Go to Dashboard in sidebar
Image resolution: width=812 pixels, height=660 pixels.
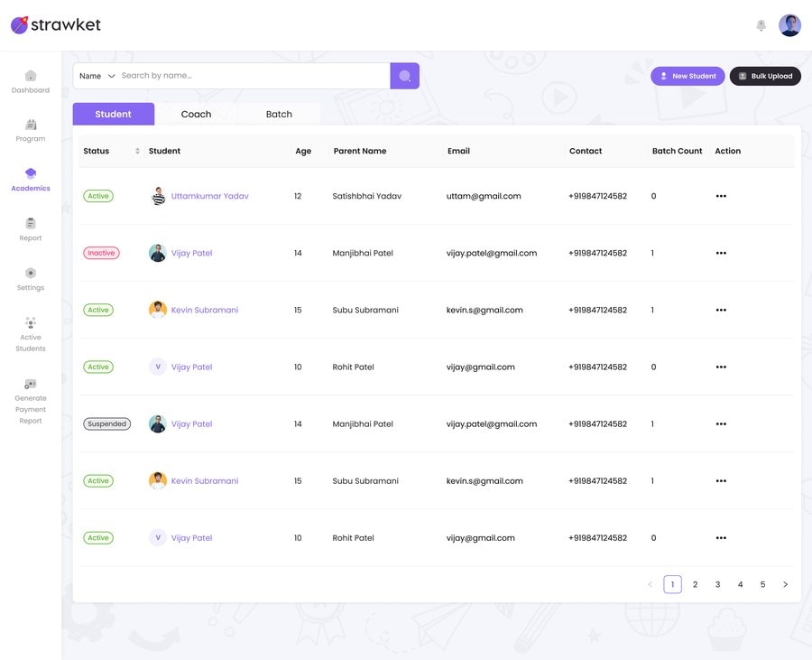[31, 82]
